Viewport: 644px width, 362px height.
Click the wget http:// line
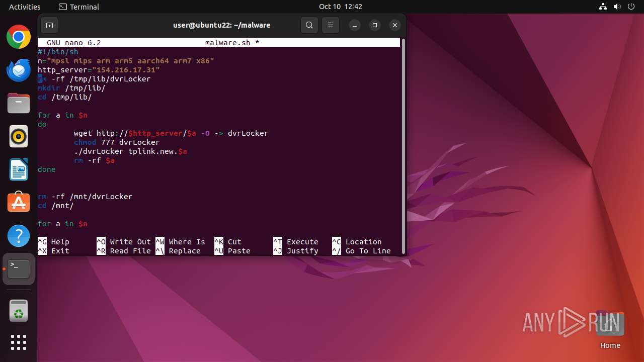click(x=171, y=133)
